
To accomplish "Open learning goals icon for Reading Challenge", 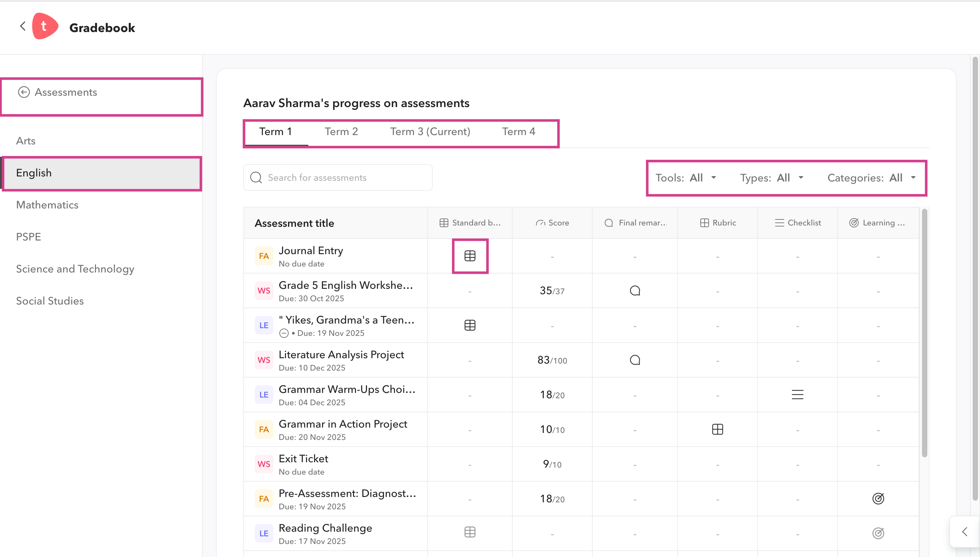I will click(x=878, y=533).
